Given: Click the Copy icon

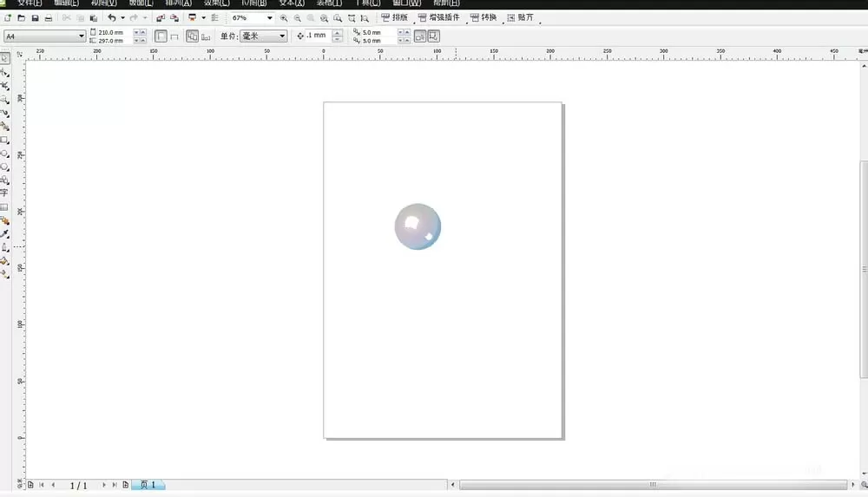Looking at the screenshot, I should click(80, 18).
